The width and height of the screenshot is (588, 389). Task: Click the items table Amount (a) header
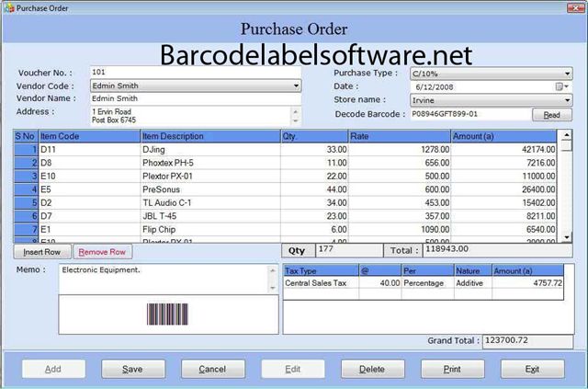(503, 136)
